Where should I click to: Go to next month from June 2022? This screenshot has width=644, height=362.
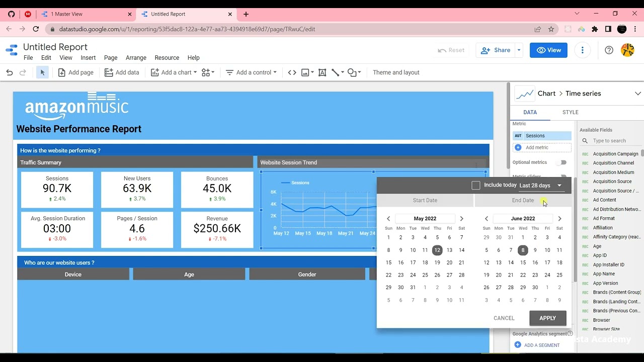[559, 219]
